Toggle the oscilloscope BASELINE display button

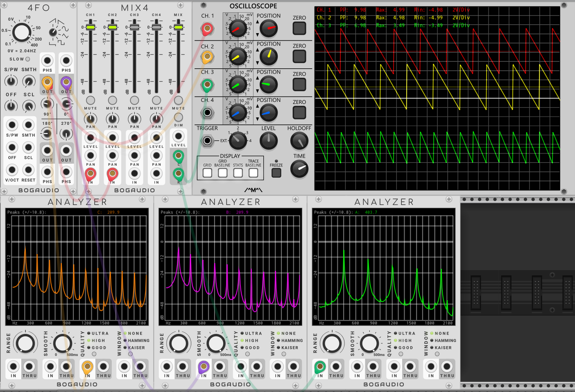222,173
